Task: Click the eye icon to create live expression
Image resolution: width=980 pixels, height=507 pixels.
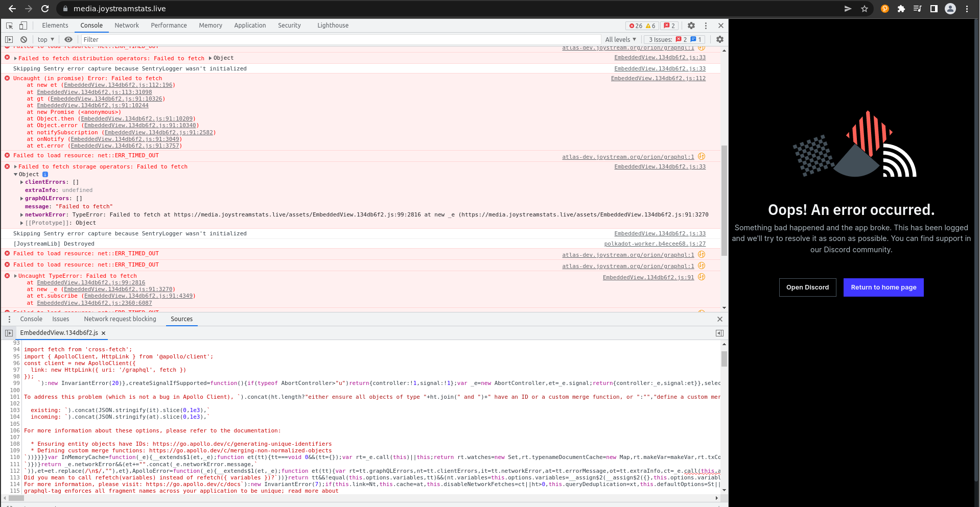Action: (68, 39)
